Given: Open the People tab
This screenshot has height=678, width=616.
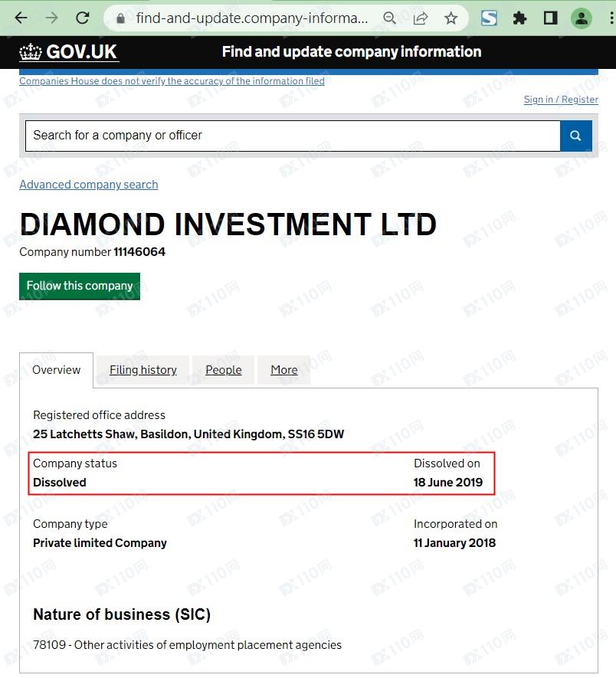Looking at the screenshot, I should pos(224,370).
